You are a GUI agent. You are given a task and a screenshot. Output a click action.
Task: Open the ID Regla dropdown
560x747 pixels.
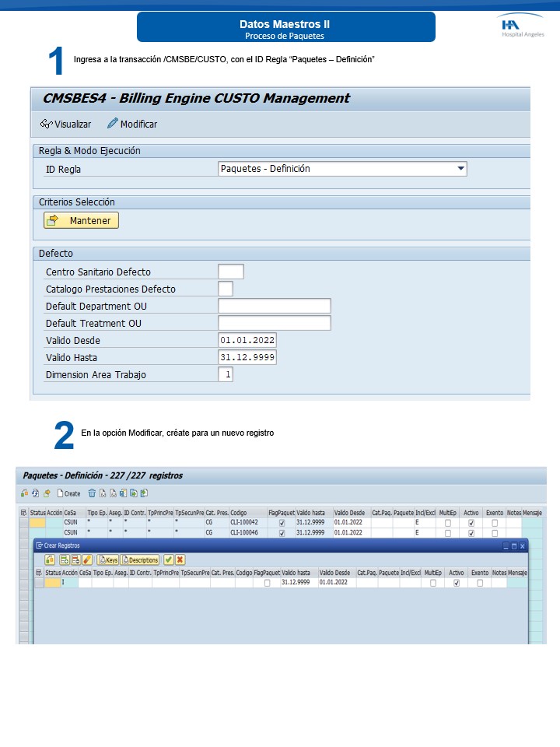click(x=460, y=169)
